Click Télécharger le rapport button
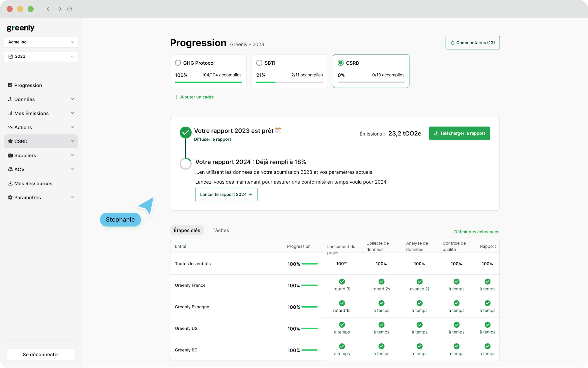The width and height of the screenshot is (588, 368). click(459, 133)
